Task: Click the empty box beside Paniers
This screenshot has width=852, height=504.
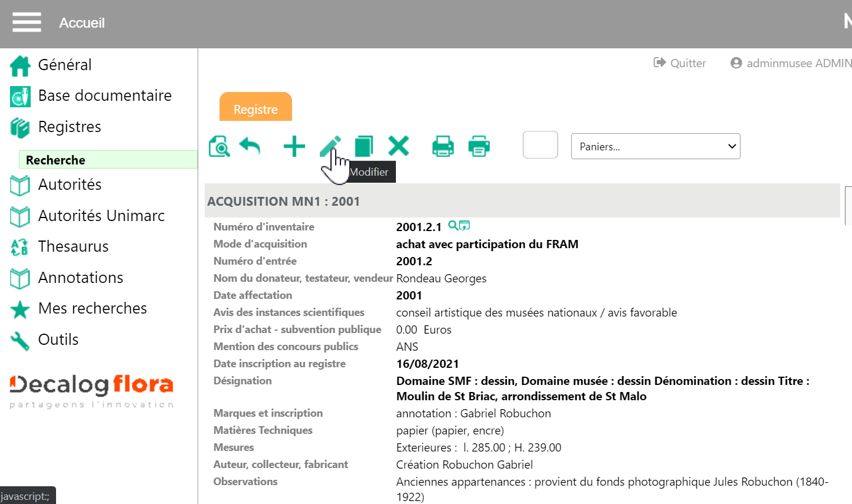Action: (x=540, y=145)
